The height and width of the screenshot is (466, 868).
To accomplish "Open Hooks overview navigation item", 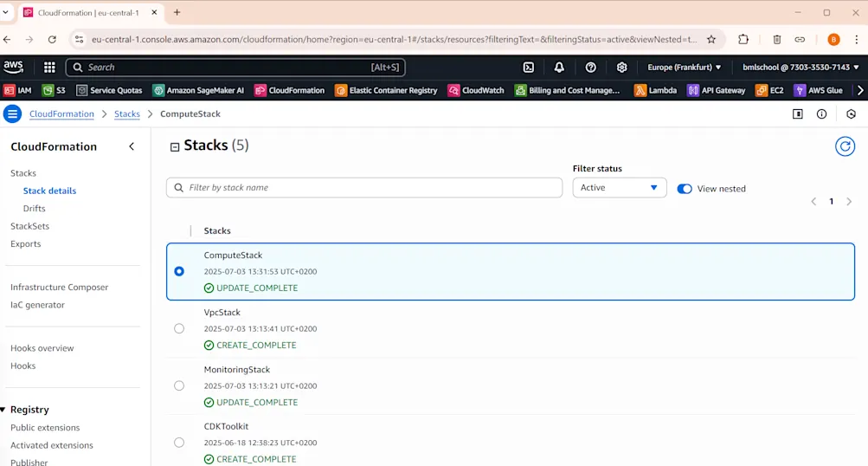I will [42, 348].
